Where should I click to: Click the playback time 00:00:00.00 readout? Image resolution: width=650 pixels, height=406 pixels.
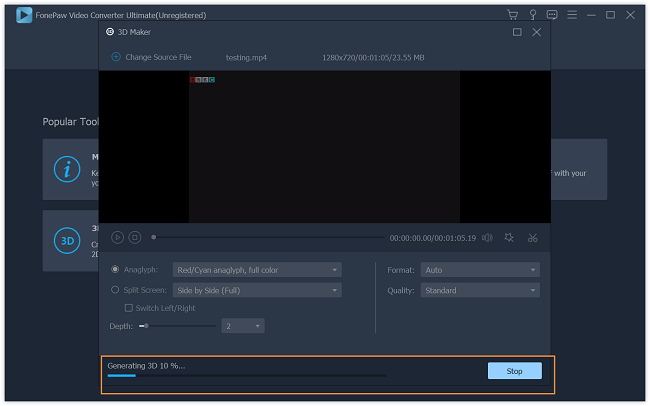coord(433,238)
